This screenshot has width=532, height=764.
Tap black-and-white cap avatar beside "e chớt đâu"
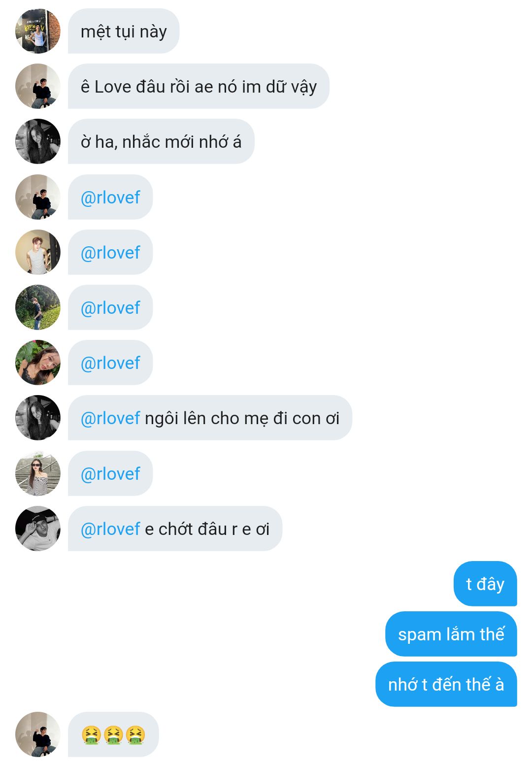(x=38, y=529)
